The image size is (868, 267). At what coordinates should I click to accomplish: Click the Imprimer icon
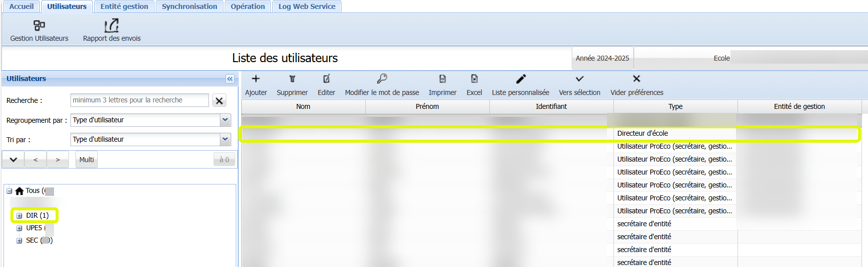(442, 79)
